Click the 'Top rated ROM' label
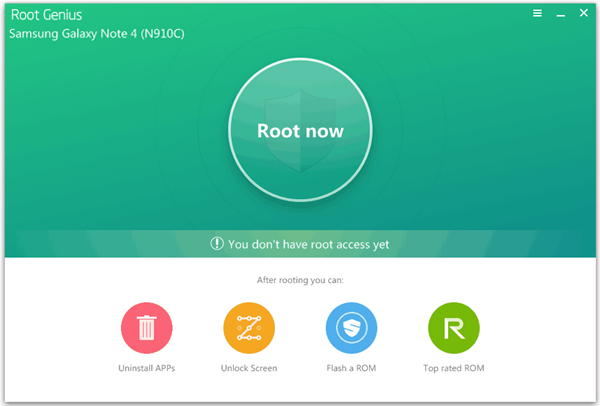 (454, 368)
